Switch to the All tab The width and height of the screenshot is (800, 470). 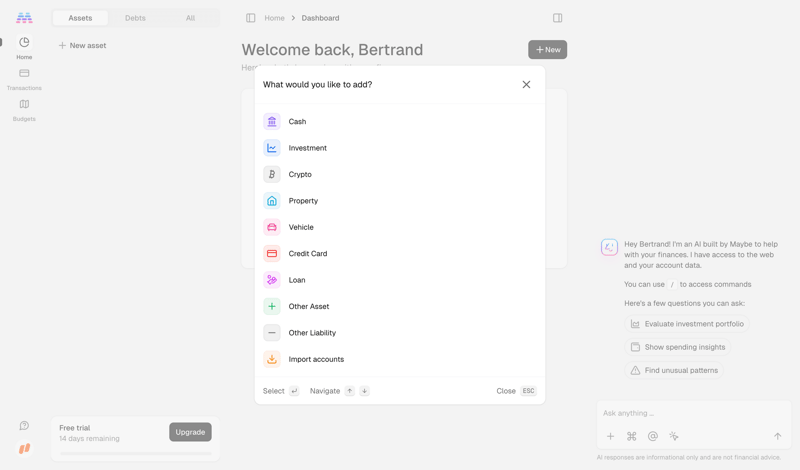click(190, 18)
